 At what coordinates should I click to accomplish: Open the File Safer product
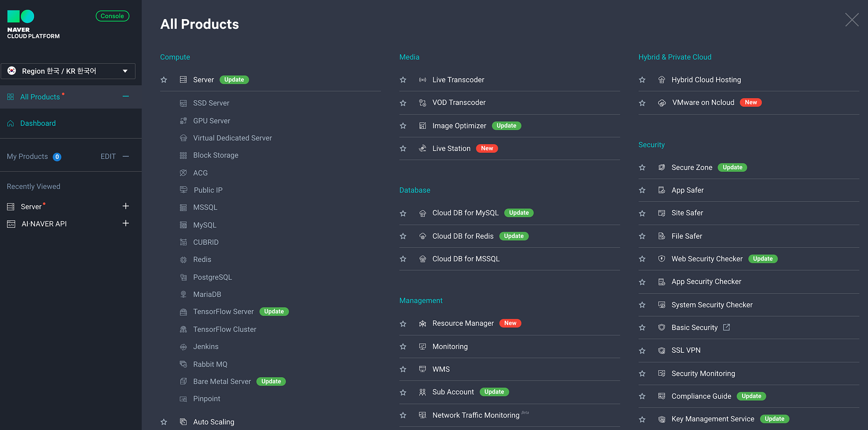(x=687, y=236)
